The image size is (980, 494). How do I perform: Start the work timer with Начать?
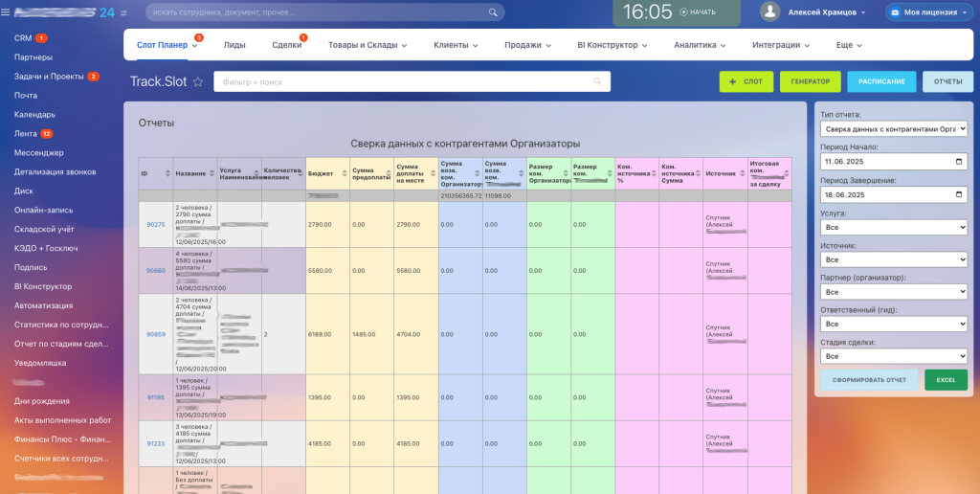[698, 12]
